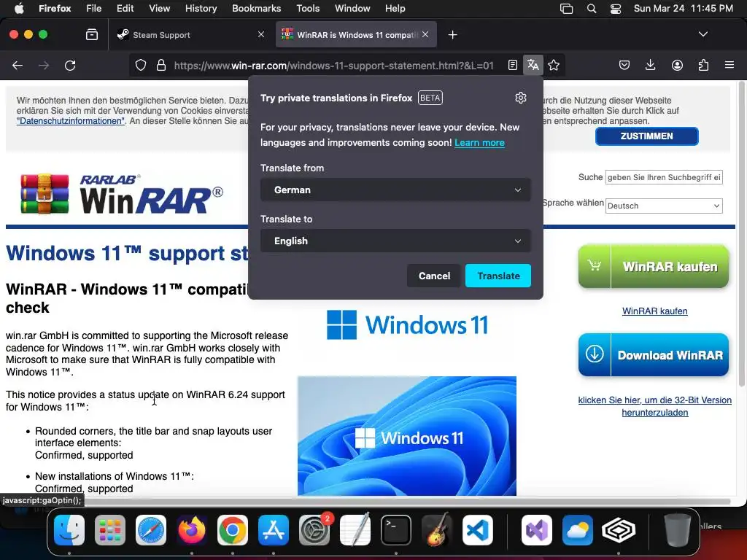747x560 pixels.
Task: Click the URL address bar
Action: [x=333, y=65]
